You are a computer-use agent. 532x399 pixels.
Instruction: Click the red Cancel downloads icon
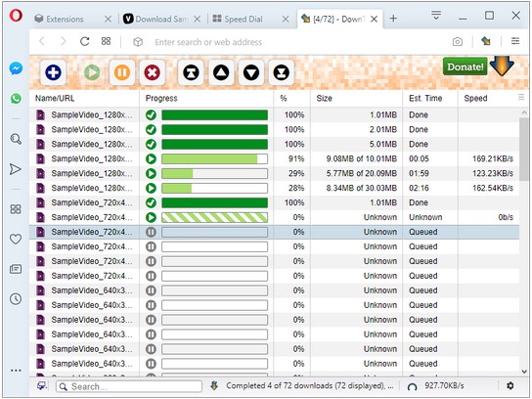pyautogui.click(x=152, y=72)
